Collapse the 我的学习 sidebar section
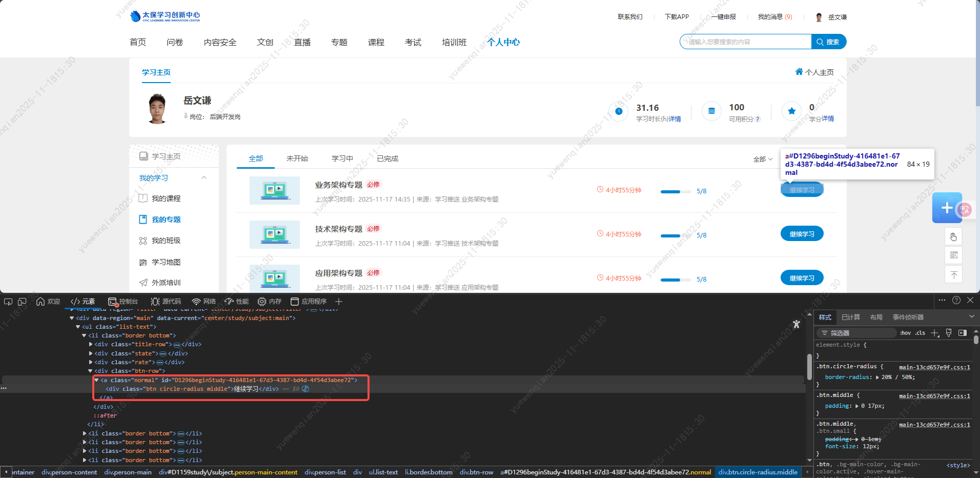Image resolution: width=980 pixels, height=478 pixels. [x=203, y=177]
